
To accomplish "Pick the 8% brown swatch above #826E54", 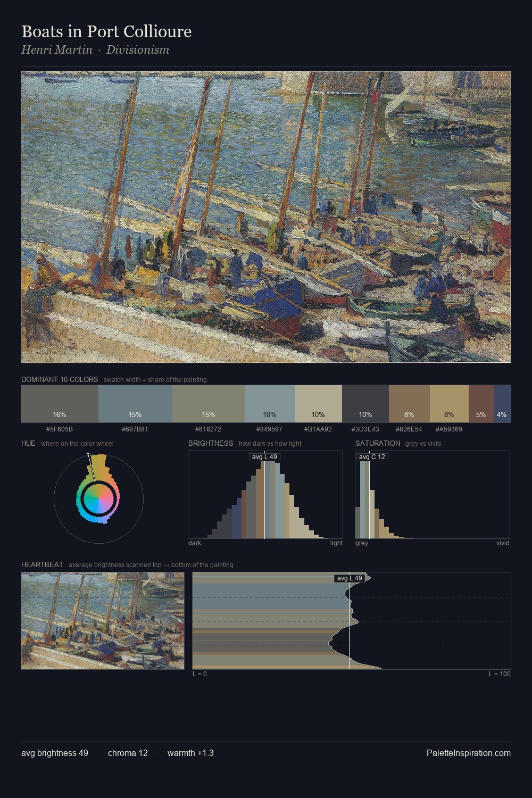I will coord(409,404).
